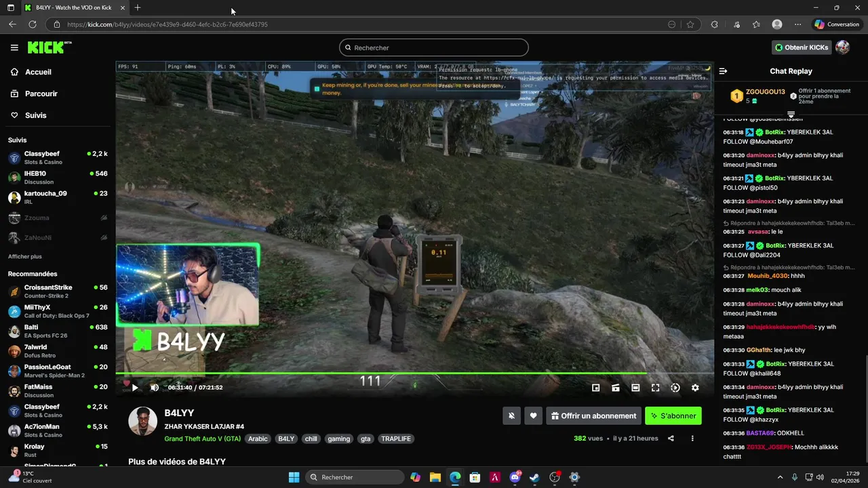Open browser extensions icon
Screen dimensions: 868x488
[714, 24]
